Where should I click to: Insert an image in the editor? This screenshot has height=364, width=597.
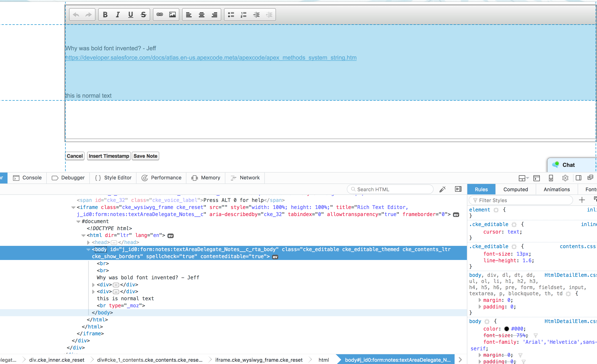[172, 15]
